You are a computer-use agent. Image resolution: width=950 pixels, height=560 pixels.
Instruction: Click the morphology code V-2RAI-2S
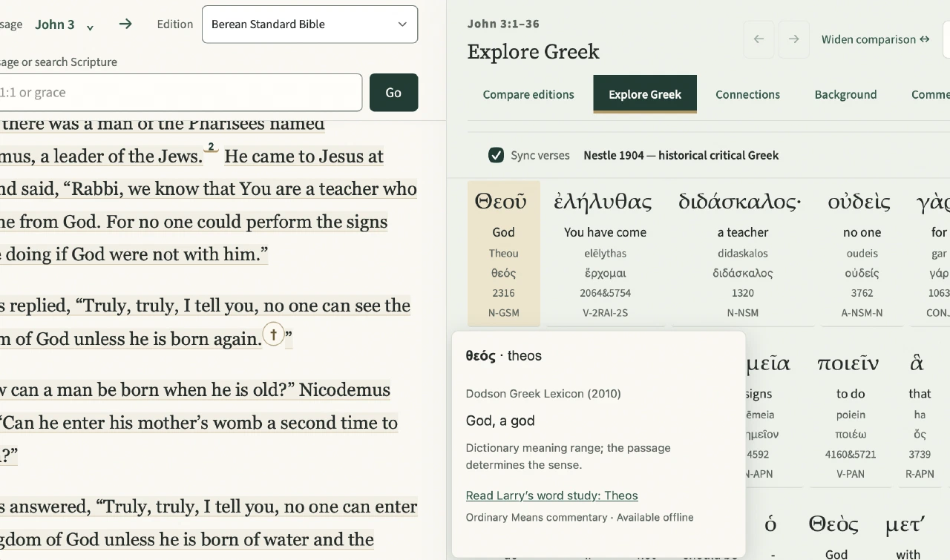tap(605, 313)
